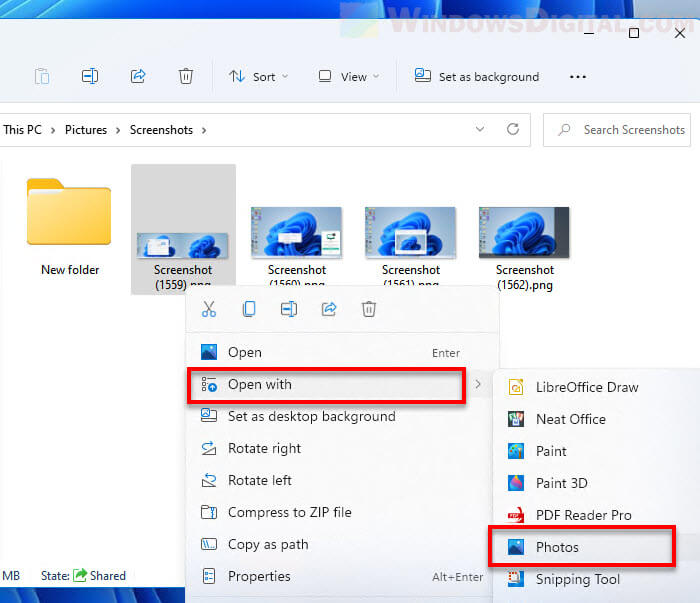Screen dimensions: 700x603
Task: Open the See more ellipsis menu
Action: [x=578, y=77]
